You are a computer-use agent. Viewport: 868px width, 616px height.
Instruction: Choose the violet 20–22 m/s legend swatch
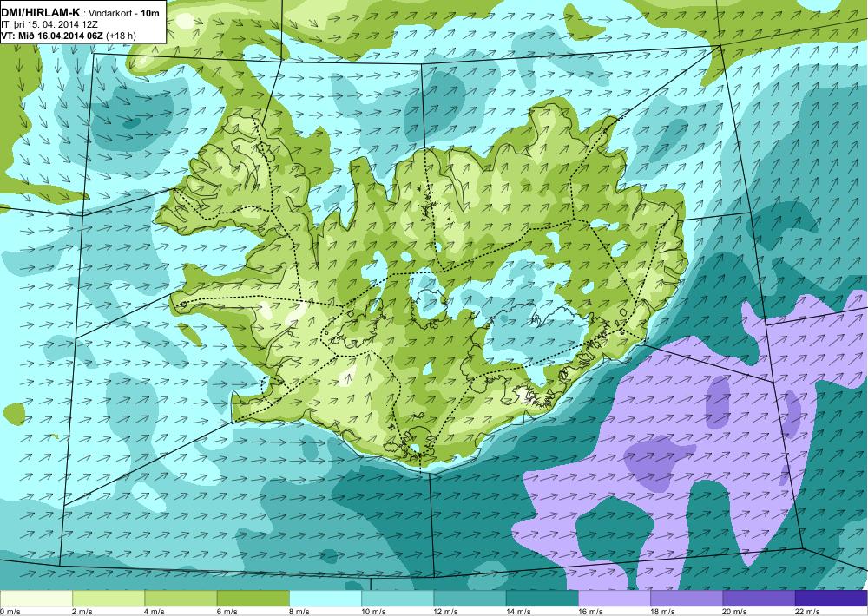click(759, 599)
